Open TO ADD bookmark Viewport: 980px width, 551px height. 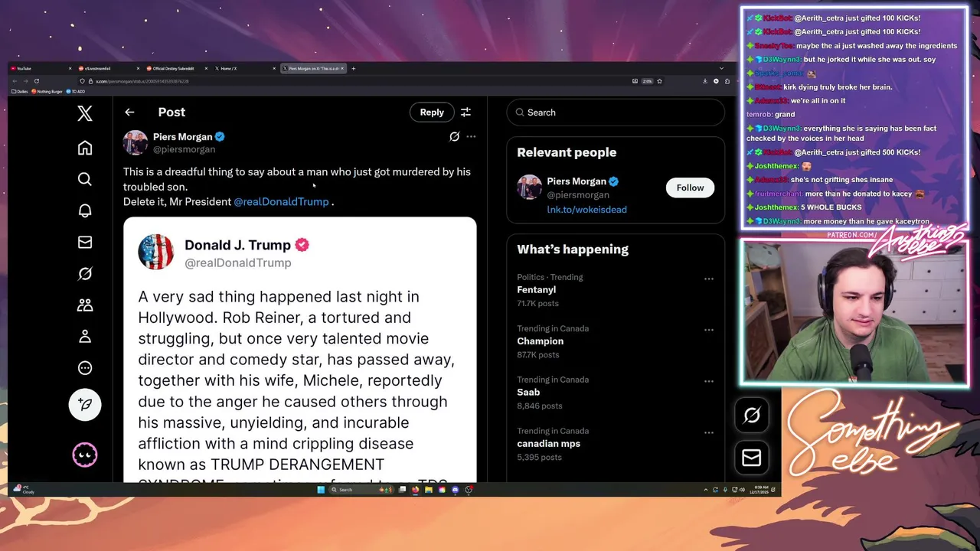point(75,91)
